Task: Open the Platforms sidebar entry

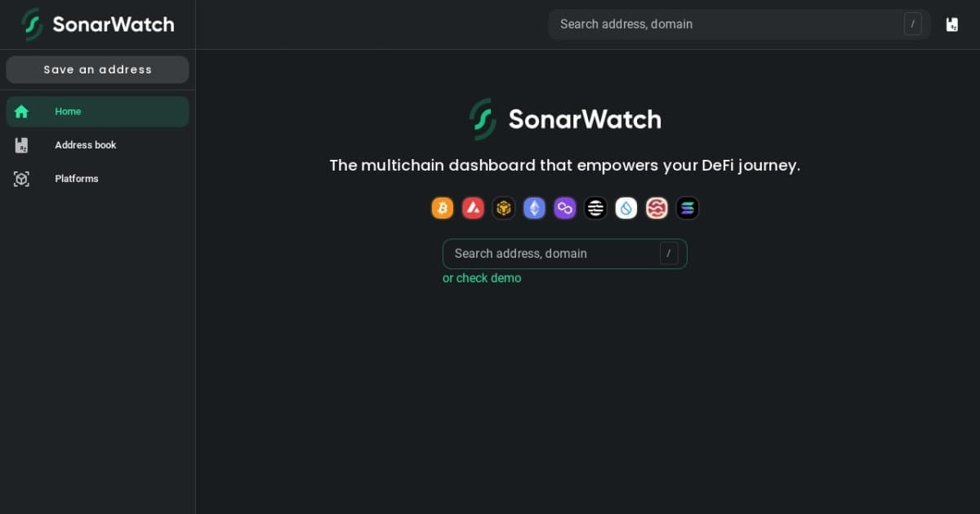Action: point(76,179)
